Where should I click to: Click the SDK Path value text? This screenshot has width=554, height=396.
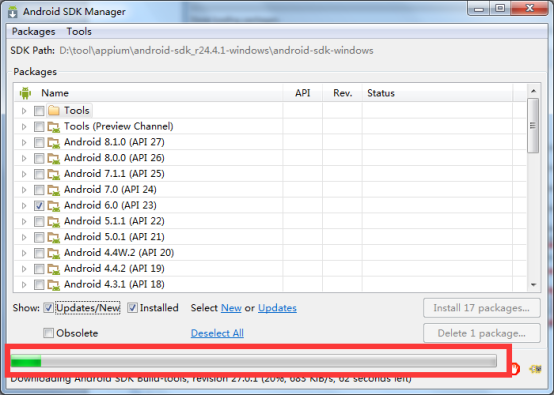point(216,51)
